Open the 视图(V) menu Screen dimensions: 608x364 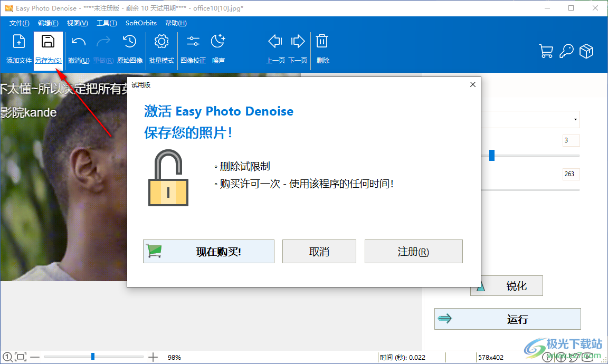(x=77, y=23)
